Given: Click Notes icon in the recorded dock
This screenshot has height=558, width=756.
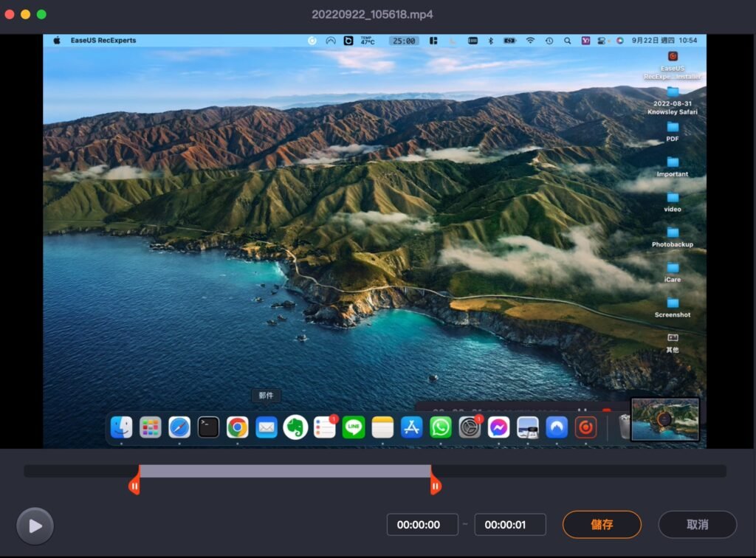Looking at the screenshot, I should pyautogui.click(x=382, y=427).
